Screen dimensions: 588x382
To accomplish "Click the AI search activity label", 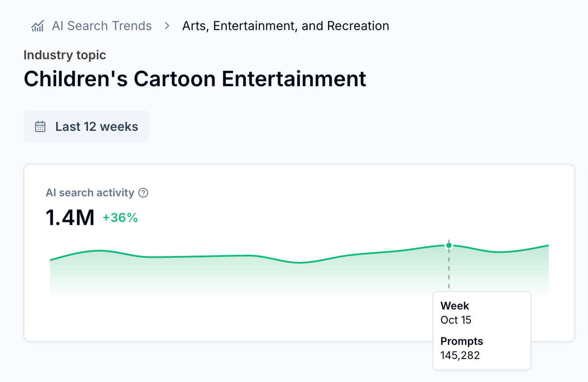I will click(x=90, y=193).
